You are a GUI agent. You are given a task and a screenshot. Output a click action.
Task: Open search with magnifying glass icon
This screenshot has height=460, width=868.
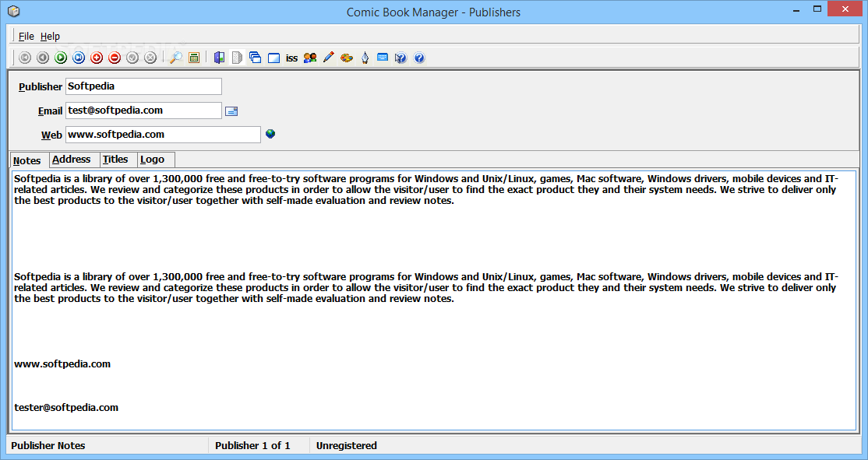(x=176, y=58)
